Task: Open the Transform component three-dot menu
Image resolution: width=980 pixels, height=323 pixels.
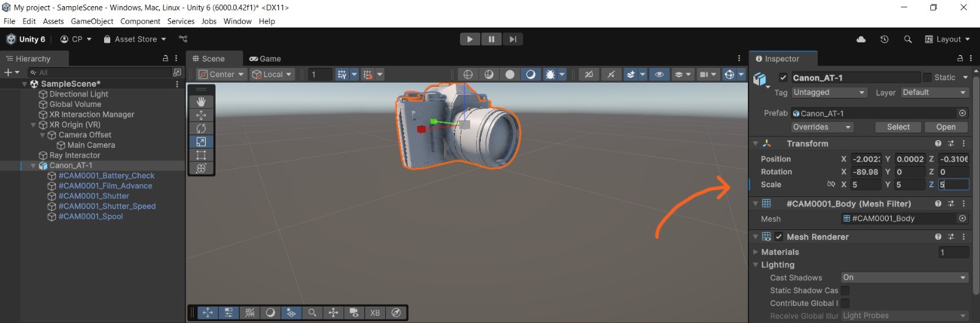Action: pyautogui.click(x=963, y=143)
